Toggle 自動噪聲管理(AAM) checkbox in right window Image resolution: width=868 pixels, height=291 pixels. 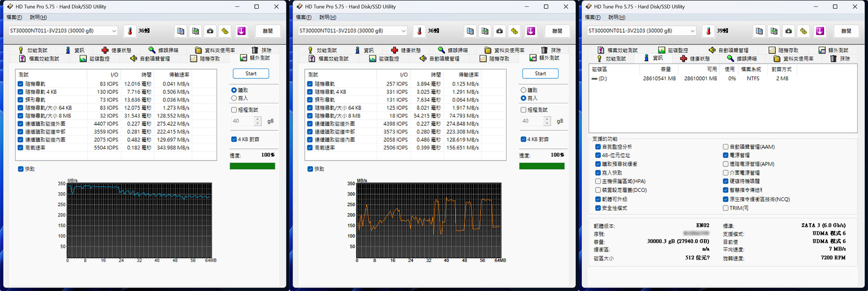[x=726, y=147]
